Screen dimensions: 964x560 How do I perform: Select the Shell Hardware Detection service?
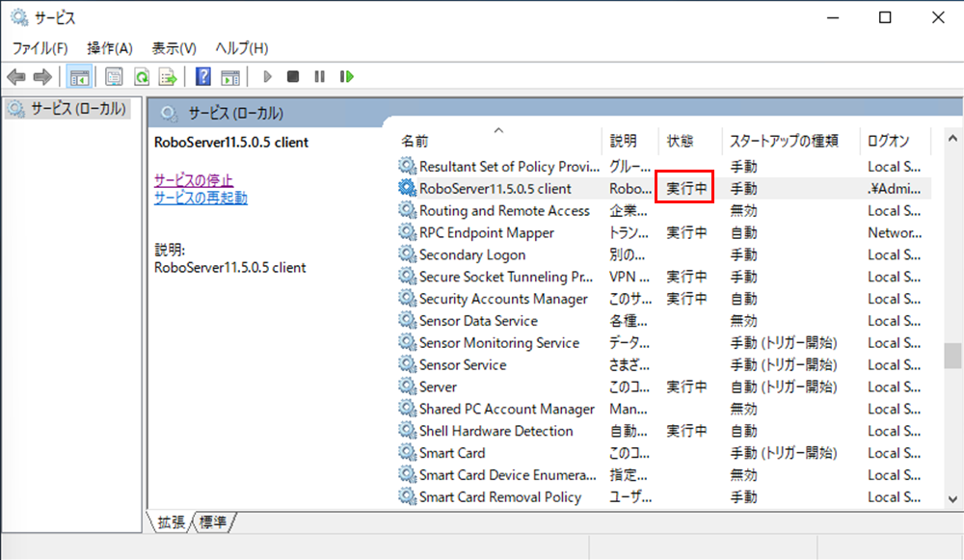coord(496,431)
